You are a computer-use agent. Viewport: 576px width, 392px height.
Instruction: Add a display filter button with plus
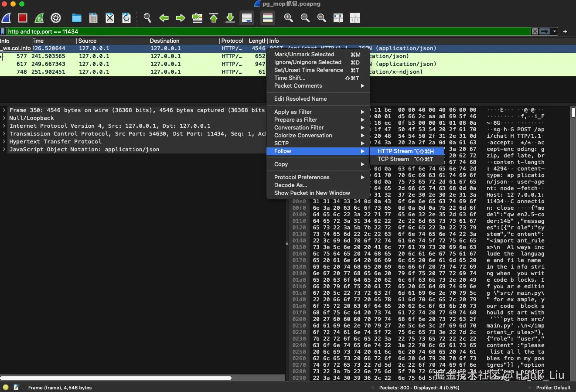coord(565,31)
